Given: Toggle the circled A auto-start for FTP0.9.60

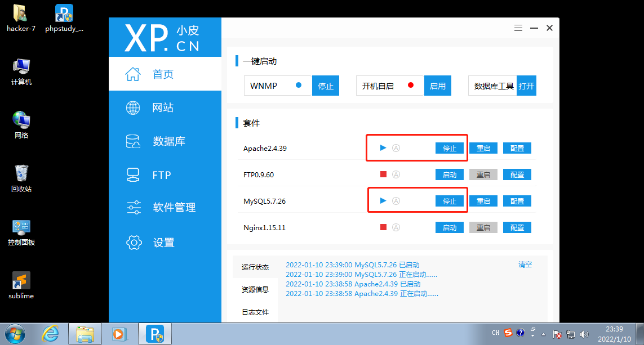Looking at the screenshot, I should (396, 174).
